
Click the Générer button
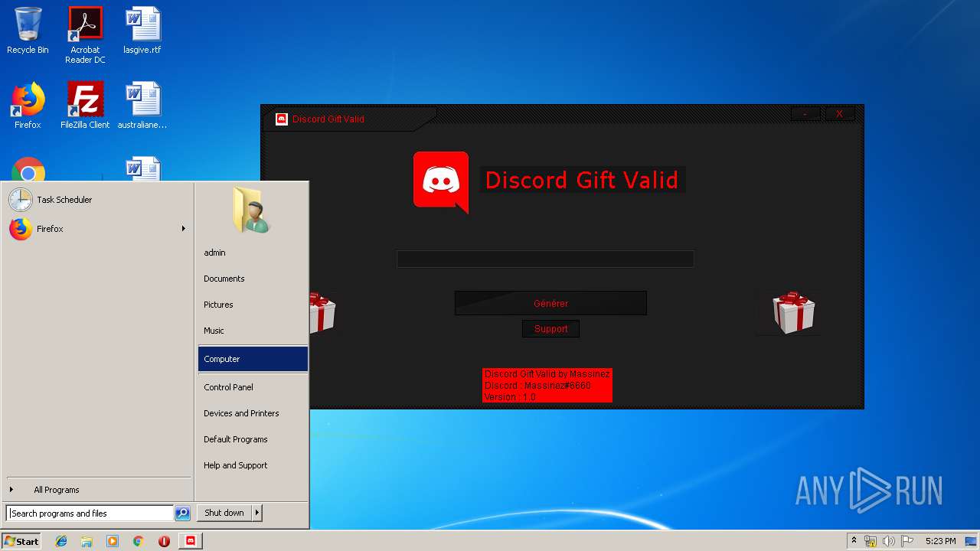click(550, 303)
